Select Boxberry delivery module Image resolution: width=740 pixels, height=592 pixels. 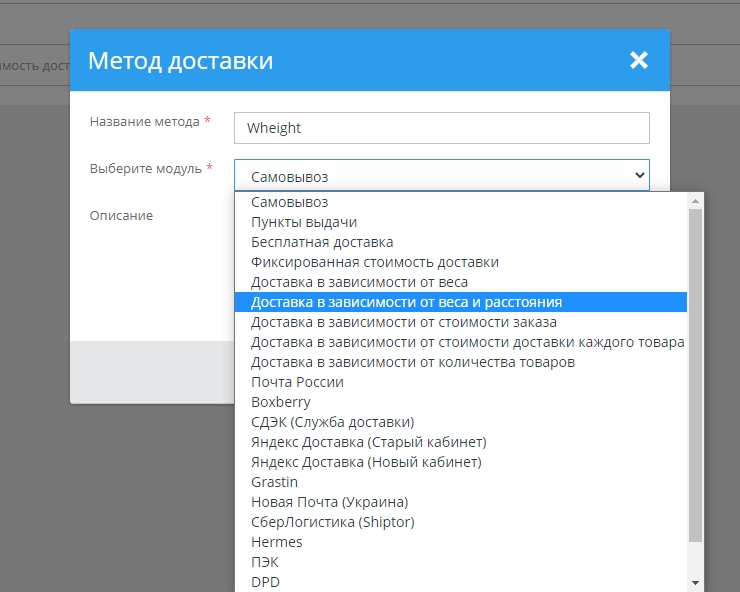coord(282,402)
